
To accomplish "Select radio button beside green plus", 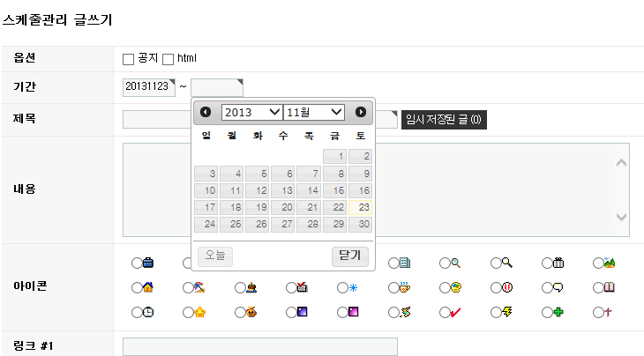I will click(x=547, y=313).
